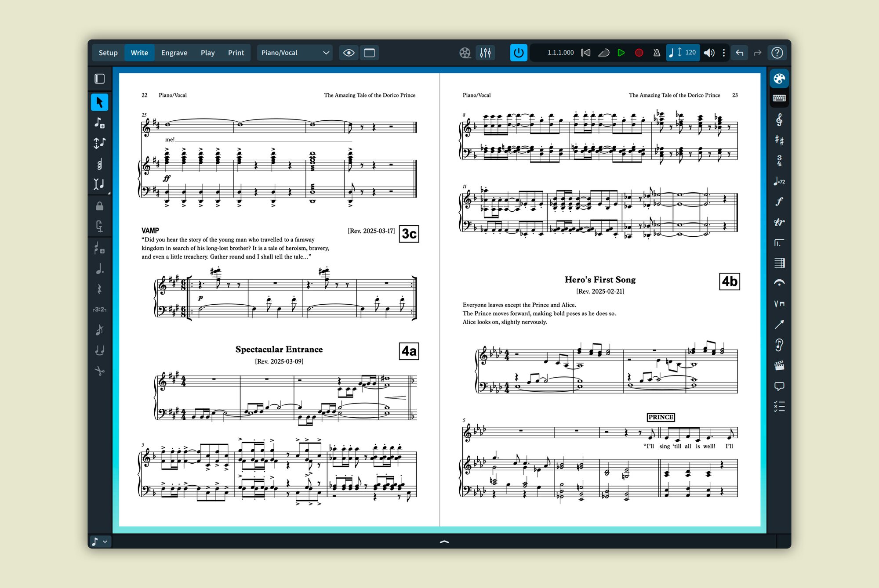The width and height of the screenshot is (879, 588).
Task: Toggle the blue Activate Project power button
Action: click(519, 53)
